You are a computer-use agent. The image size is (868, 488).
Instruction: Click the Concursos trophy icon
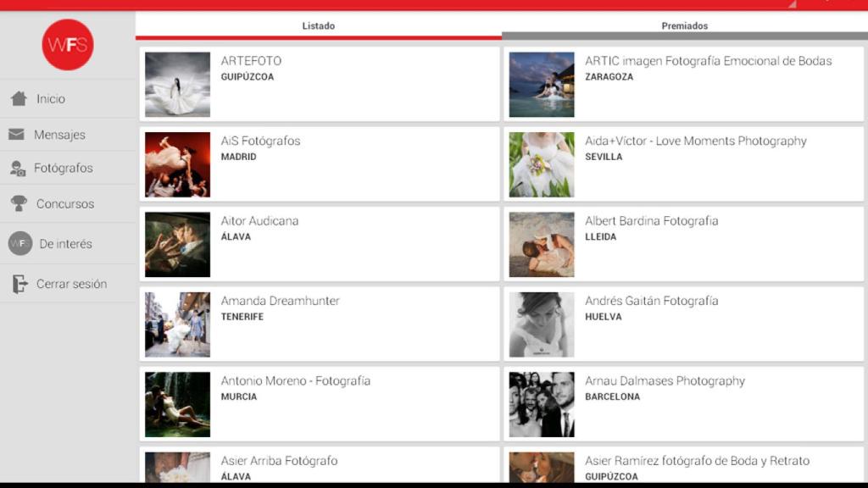(19, 203)
